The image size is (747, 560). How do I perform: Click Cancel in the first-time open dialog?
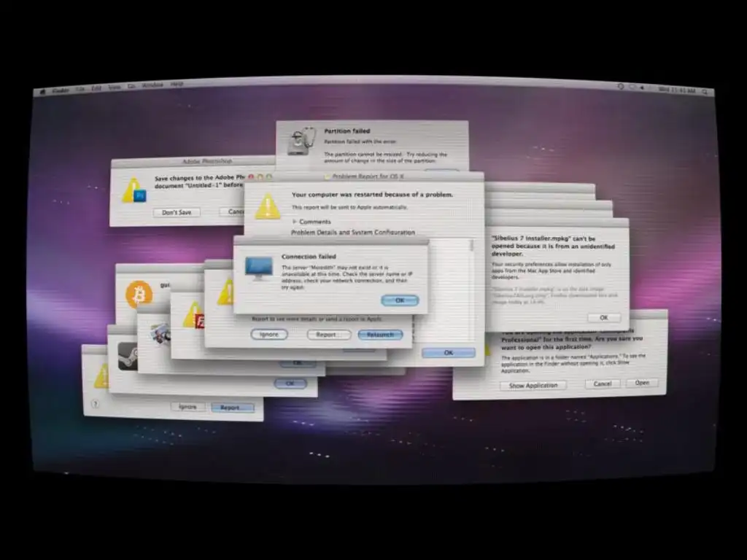[x=602, y=384]
